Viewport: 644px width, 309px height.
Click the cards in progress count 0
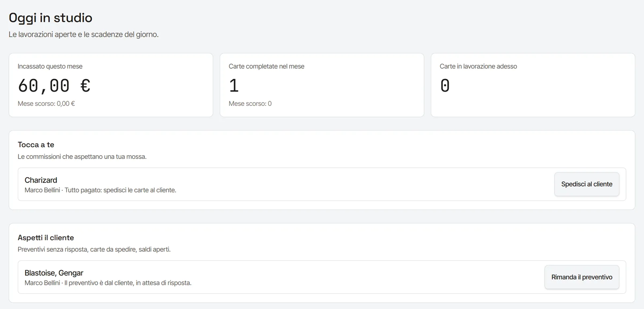click(445, 86)
